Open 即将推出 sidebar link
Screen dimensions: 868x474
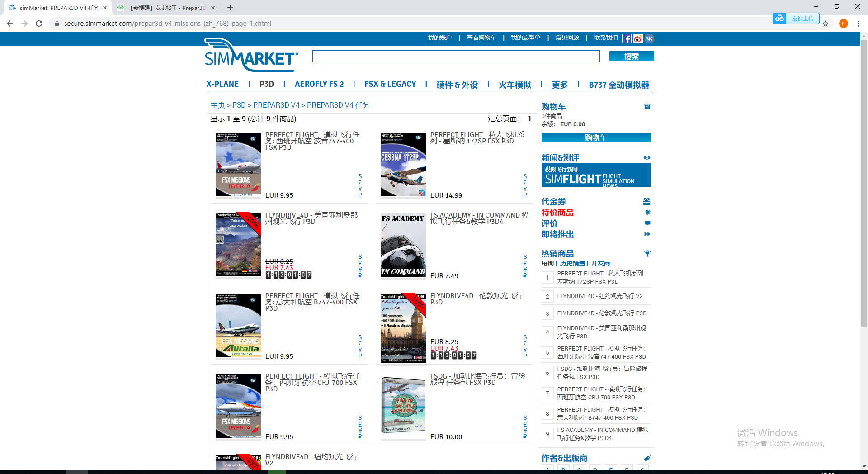click(557, 234)
